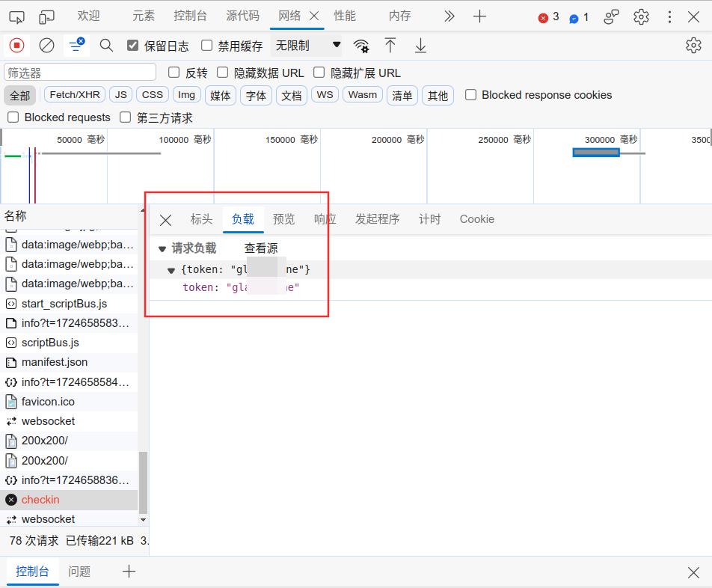This screenshot has width=712, height=588.
Task: Click the 查看源 link
Action: [x=261, y=248]
